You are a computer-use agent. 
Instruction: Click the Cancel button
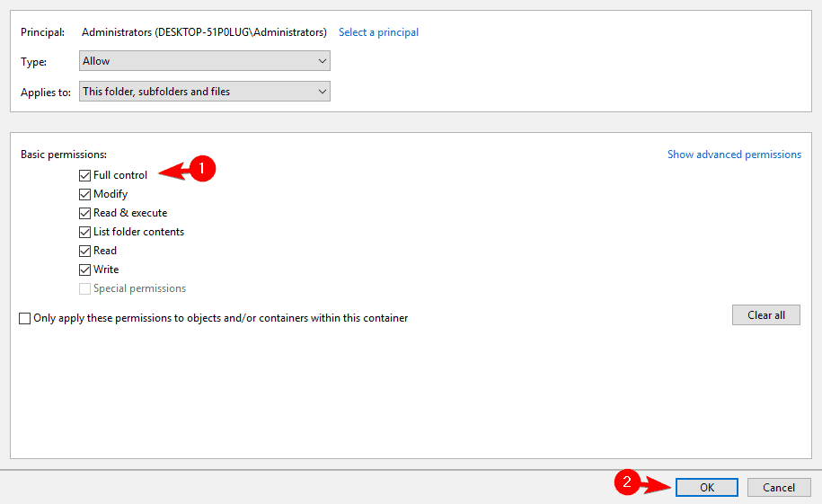click(779, 487)
